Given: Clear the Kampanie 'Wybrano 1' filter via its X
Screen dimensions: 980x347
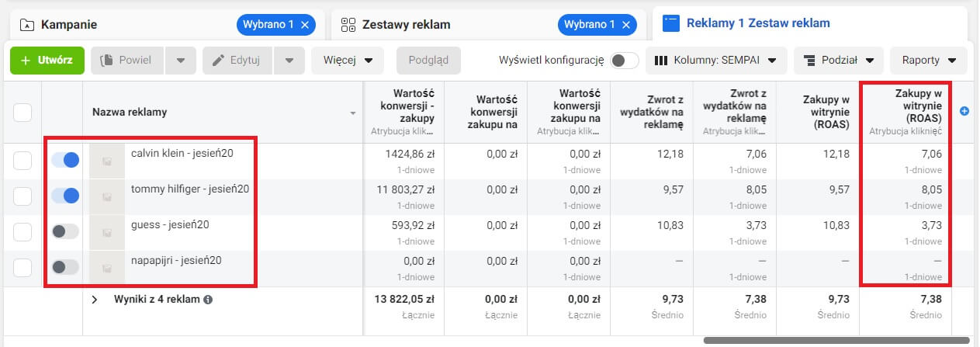Looking at the screenshot, I should click(x=305, y=25).
